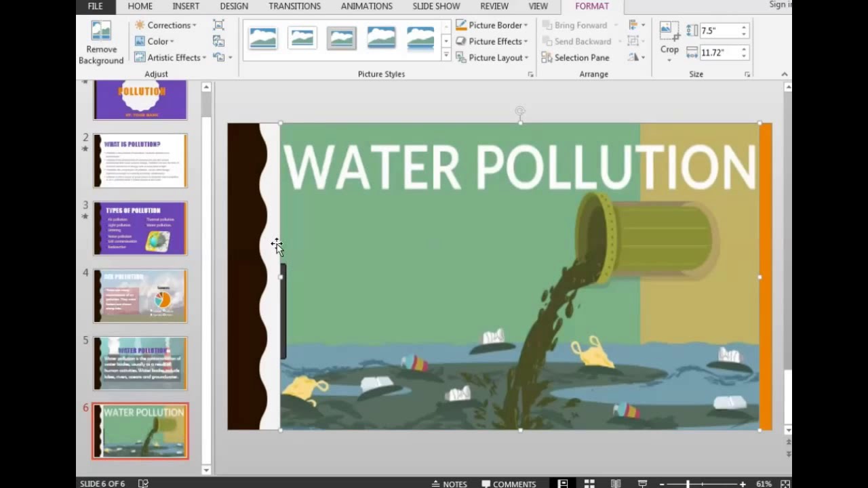Switch to the SLIDE SHOW tab
The width and height of the screenshot is (868, 488).
pyautogui.click(x=436, y=6)
